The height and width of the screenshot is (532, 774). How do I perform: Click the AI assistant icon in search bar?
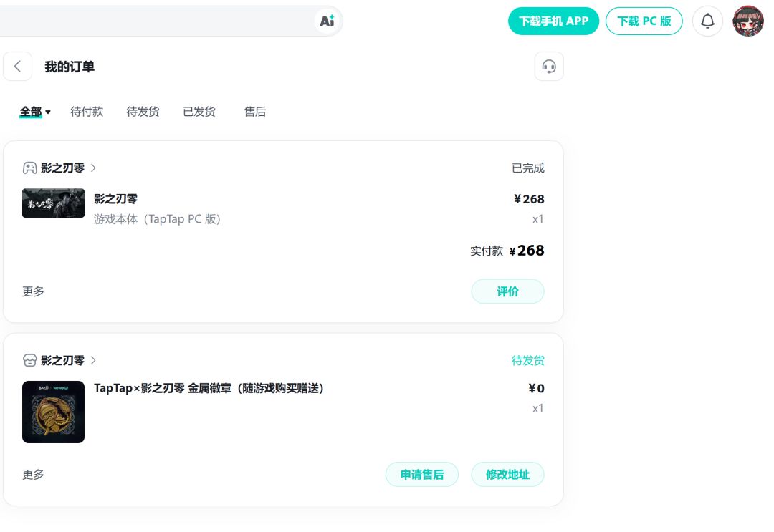coord(327,21)
